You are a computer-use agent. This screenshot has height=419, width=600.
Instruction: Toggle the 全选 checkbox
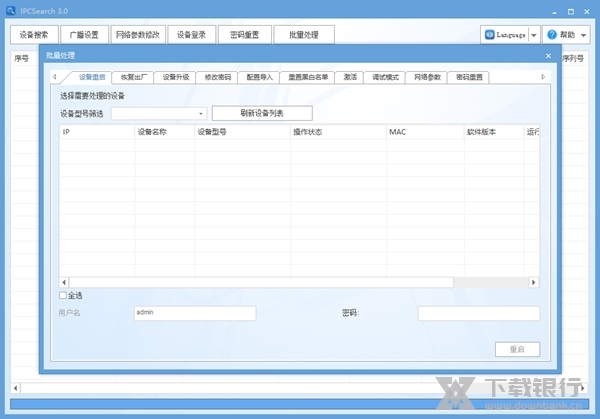(63, 295)
